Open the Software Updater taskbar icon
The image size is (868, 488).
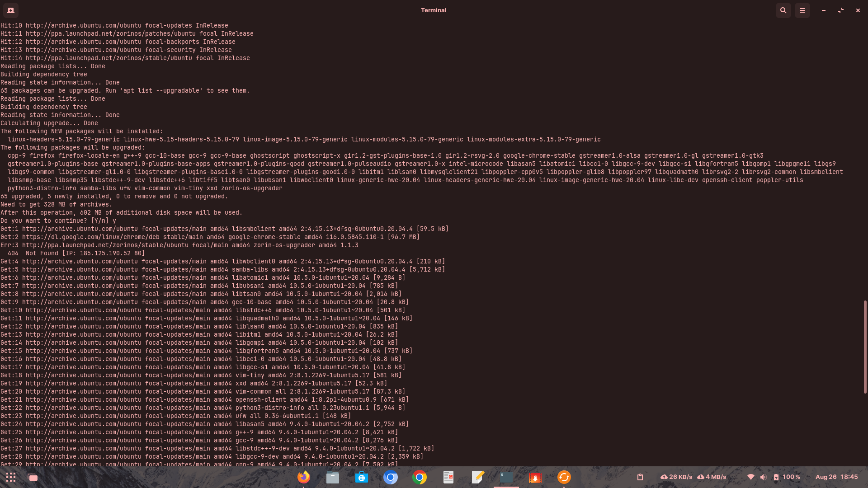point(564,477)
